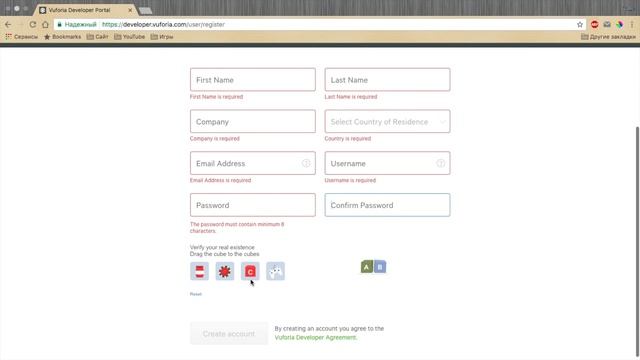Focus the Username field
The image size is (640, 360).
click(387, 163)
